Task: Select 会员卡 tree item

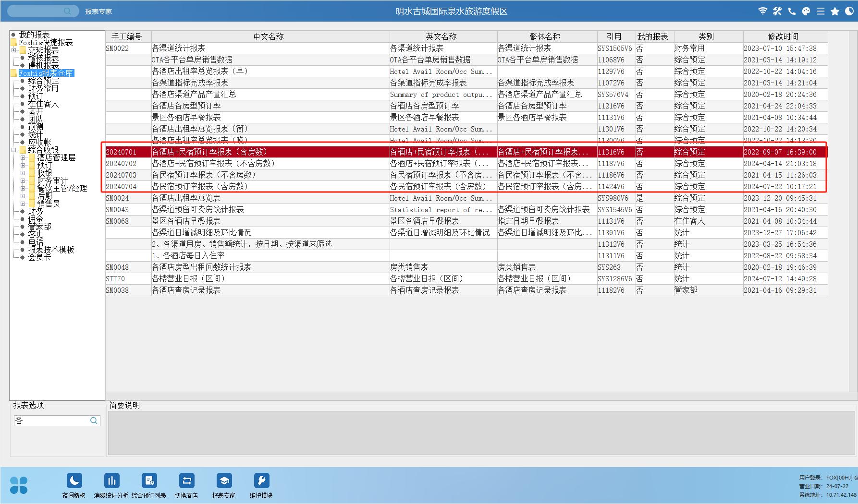Action: coord(39,257)
